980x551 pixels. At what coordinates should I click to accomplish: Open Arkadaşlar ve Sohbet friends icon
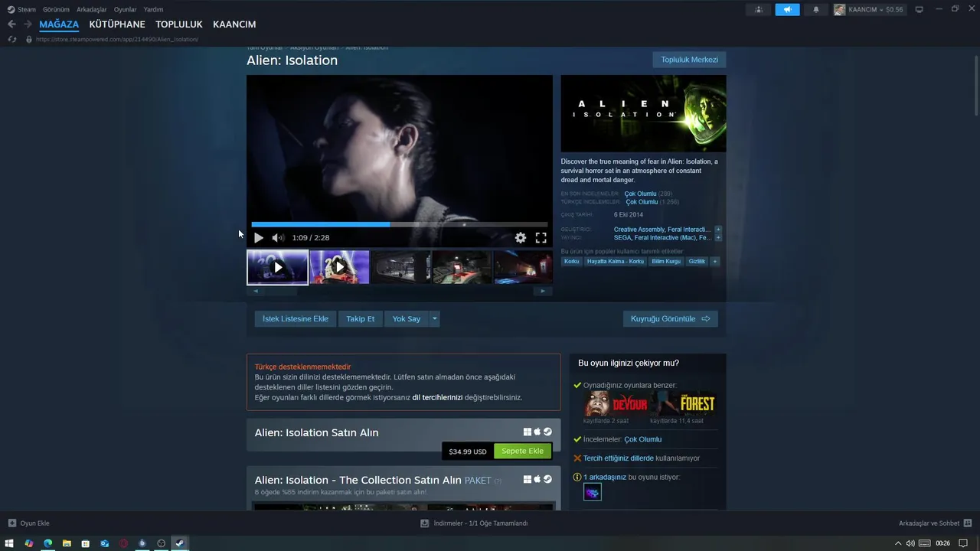coord(967,523)
